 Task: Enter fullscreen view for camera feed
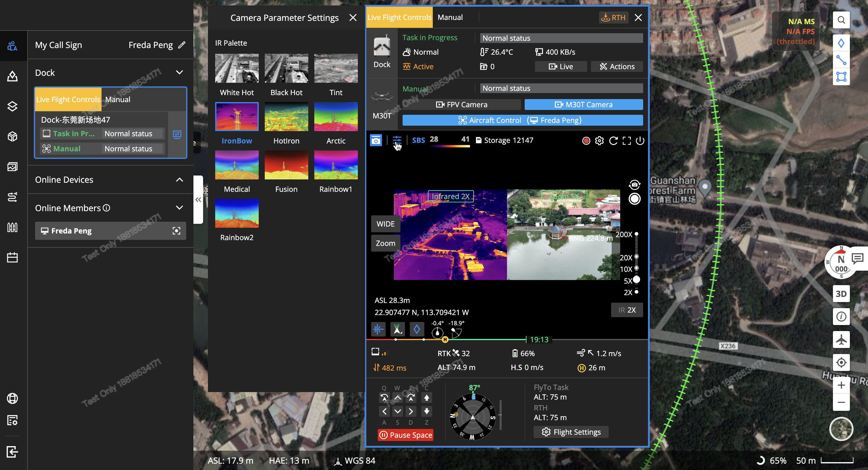tap(627, 140)
